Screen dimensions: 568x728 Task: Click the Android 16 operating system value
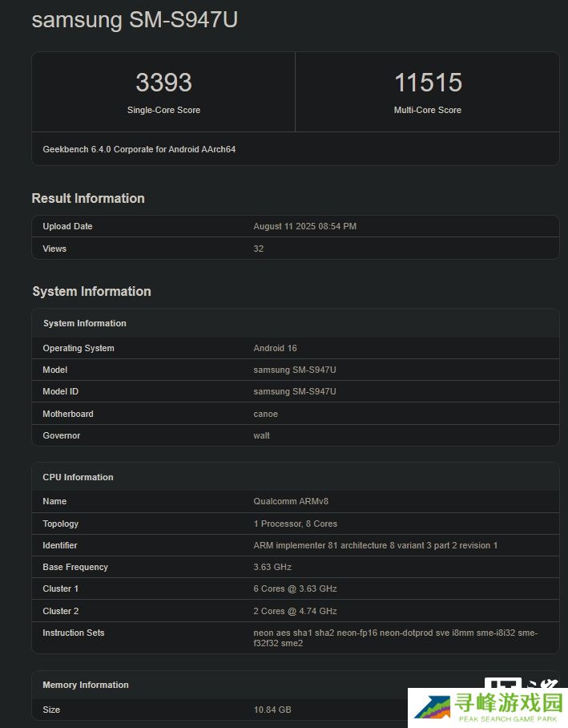tap(275, 348)
